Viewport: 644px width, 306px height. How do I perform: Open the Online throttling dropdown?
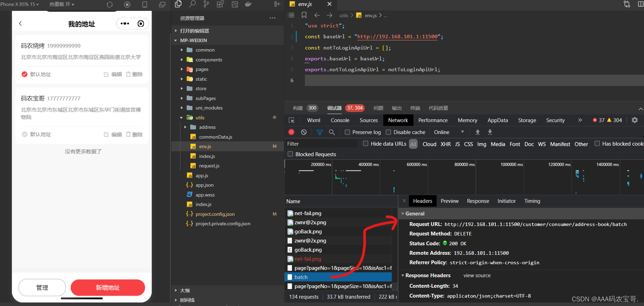[x=449, y=132]
